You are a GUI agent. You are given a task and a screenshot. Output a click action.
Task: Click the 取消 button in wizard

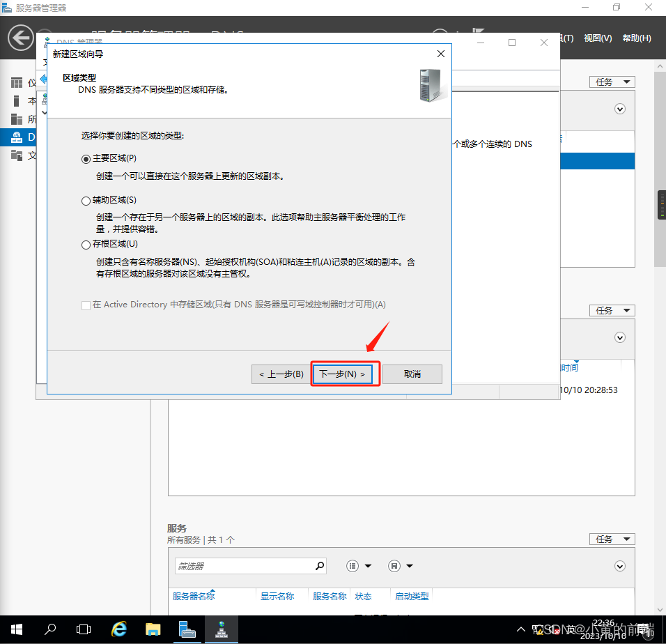tap(412, 374)
